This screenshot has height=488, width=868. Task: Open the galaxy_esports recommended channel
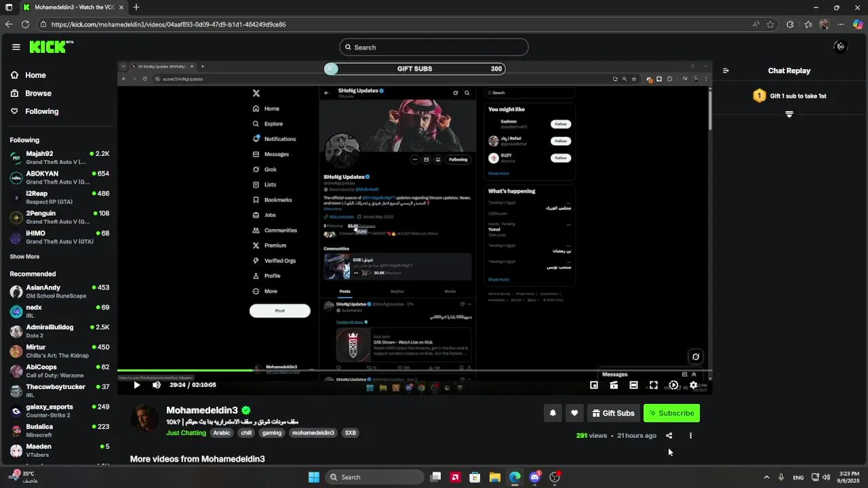(59, 411)
